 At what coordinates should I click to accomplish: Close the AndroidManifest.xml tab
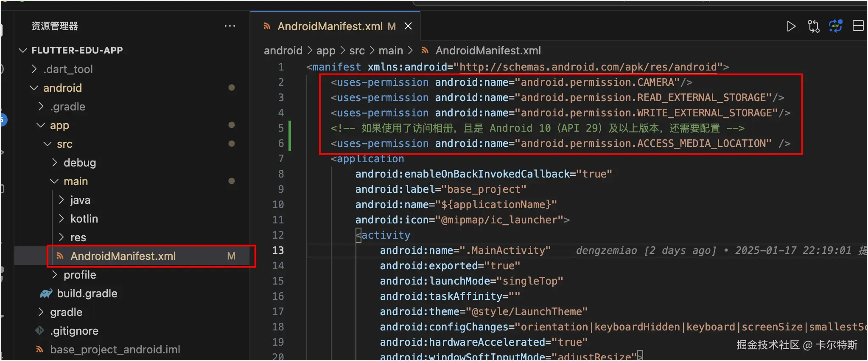(x=408, y=26)
